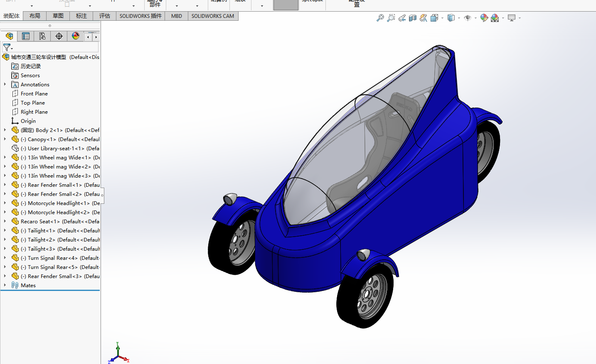Click the View Settings monitor icon
Screen dimensions: 596x364
(x=512, y=18)
